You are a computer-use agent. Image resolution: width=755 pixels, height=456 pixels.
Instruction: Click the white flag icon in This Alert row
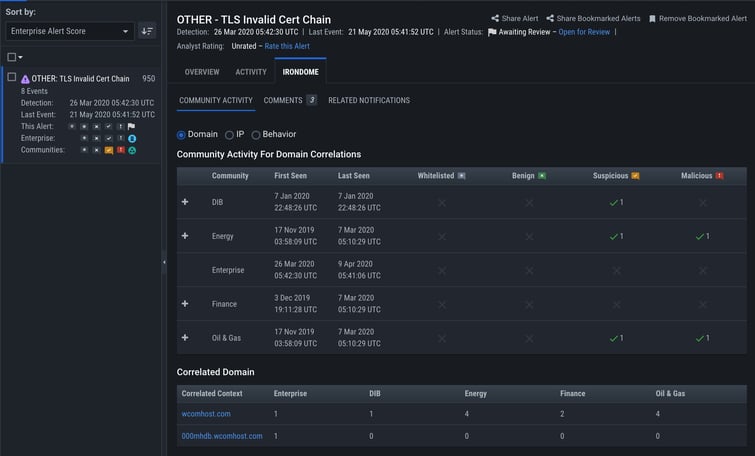(131, 126)
